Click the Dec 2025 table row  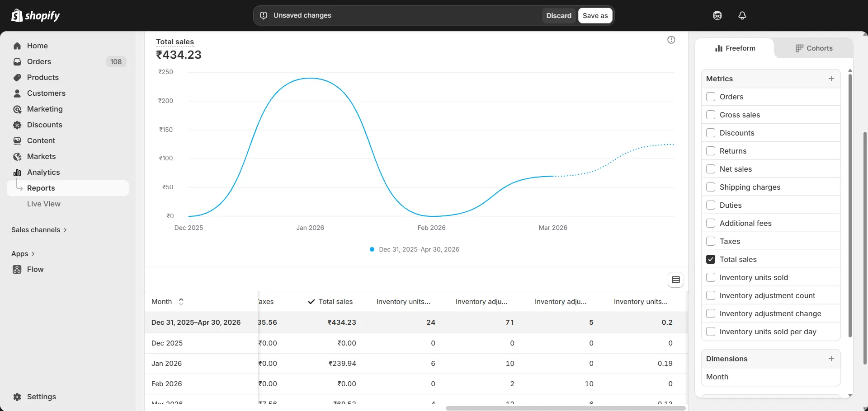[x=416, y=343]
